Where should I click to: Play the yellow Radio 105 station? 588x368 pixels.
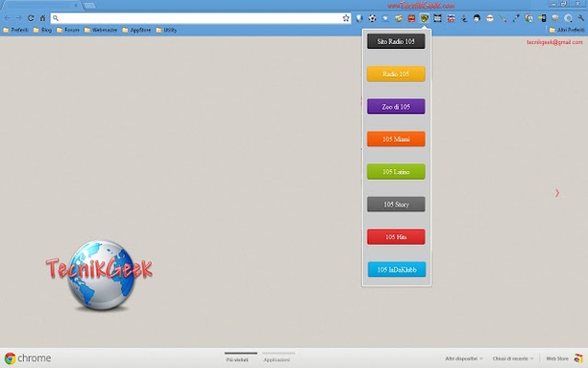396,74
